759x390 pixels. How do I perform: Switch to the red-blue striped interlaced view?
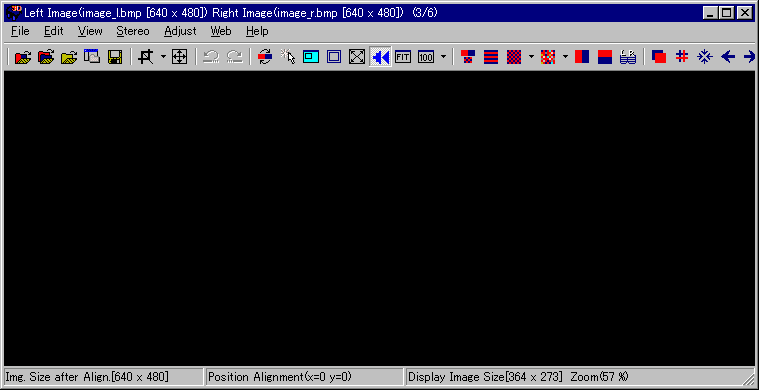[491, 57]
